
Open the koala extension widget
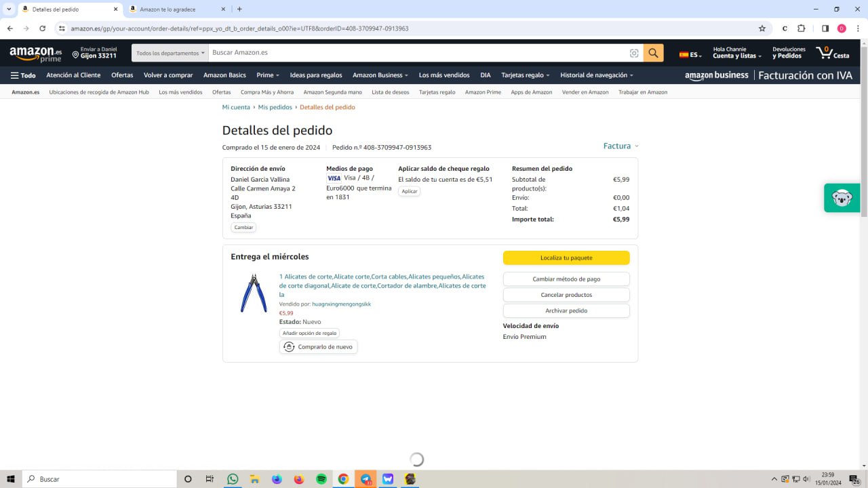tap(842, 198)
